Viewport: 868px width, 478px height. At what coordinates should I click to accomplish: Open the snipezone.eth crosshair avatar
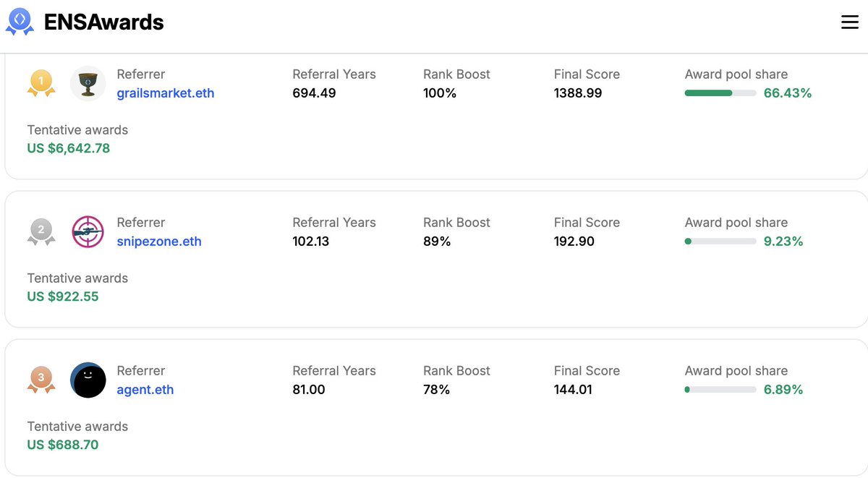pos(88,231)
